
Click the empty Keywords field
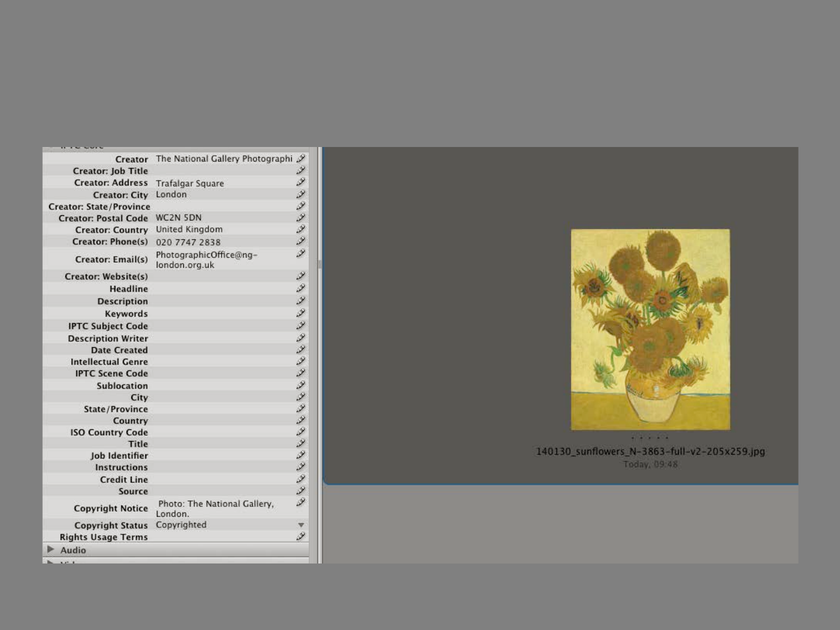click(224, 313)
